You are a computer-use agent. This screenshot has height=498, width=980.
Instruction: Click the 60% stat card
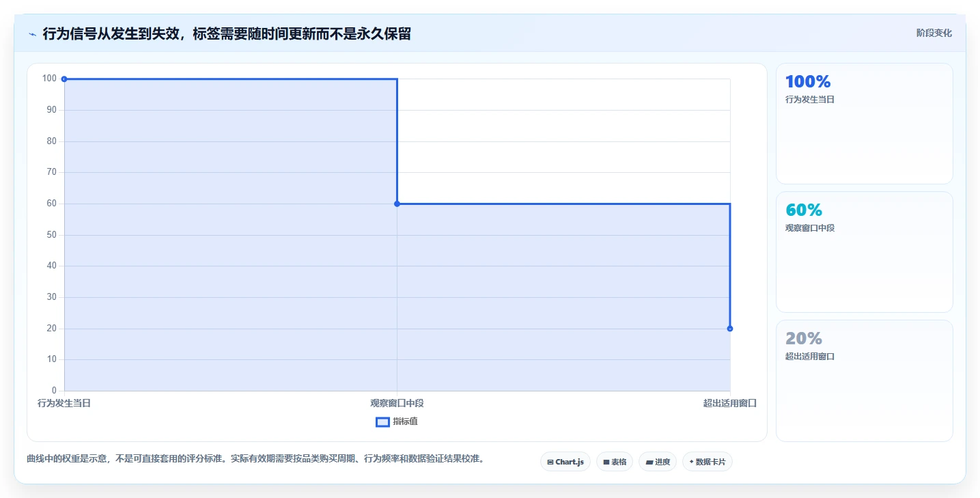coord(864,252)
